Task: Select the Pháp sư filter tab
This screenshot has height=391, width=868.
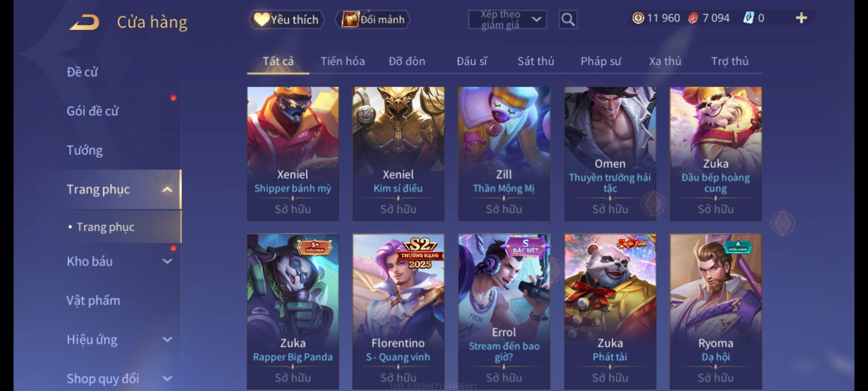Action: pyautogui.click(x=600, y=61)
